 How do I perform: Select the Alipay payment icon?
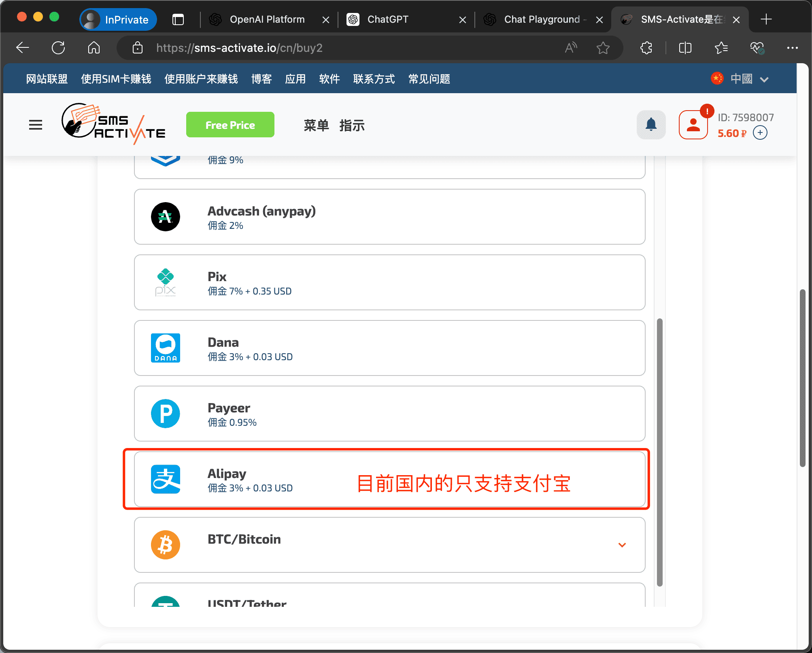(x=165, y=480)
